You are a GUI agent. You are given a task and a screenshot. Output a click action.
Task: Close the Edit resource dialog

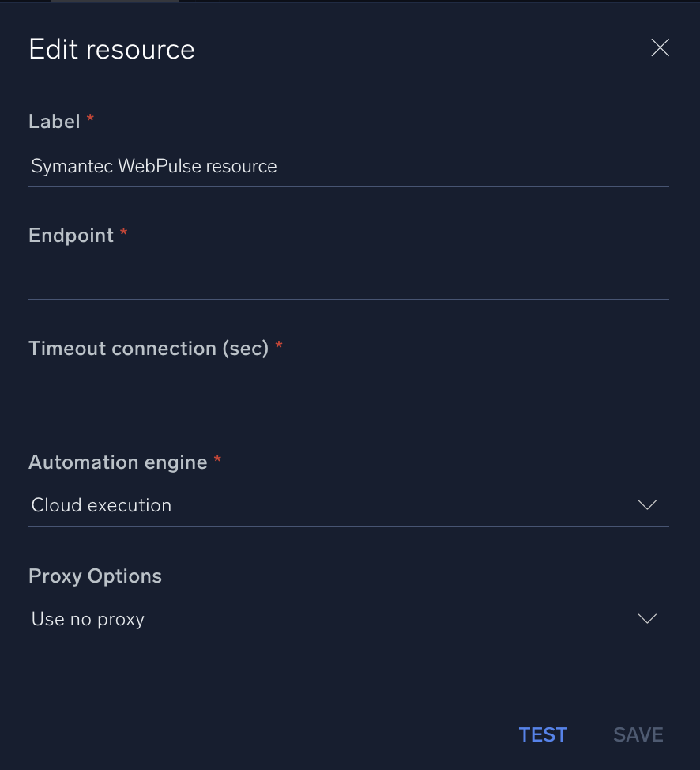(x=660, y=47)
